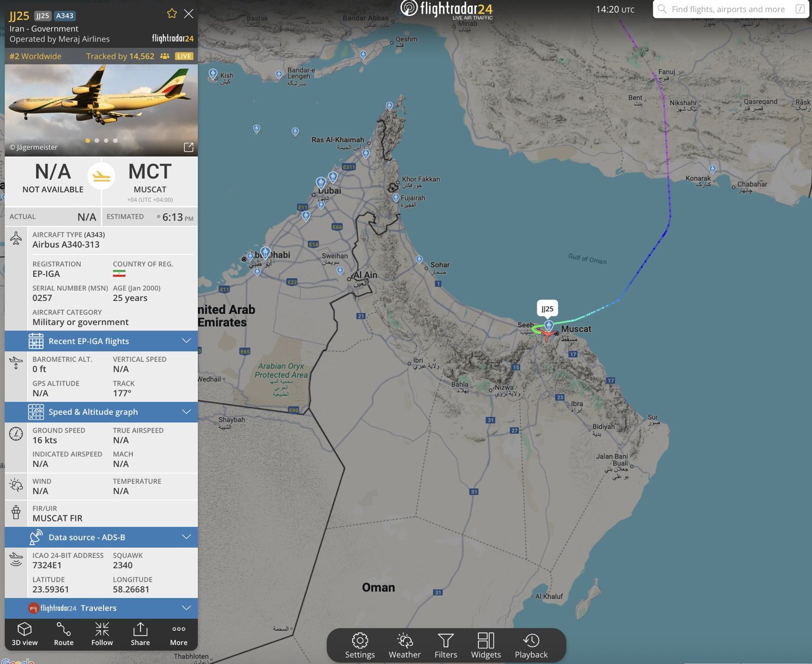Expand Recent EP-IGA flights section

coord(101,341)
